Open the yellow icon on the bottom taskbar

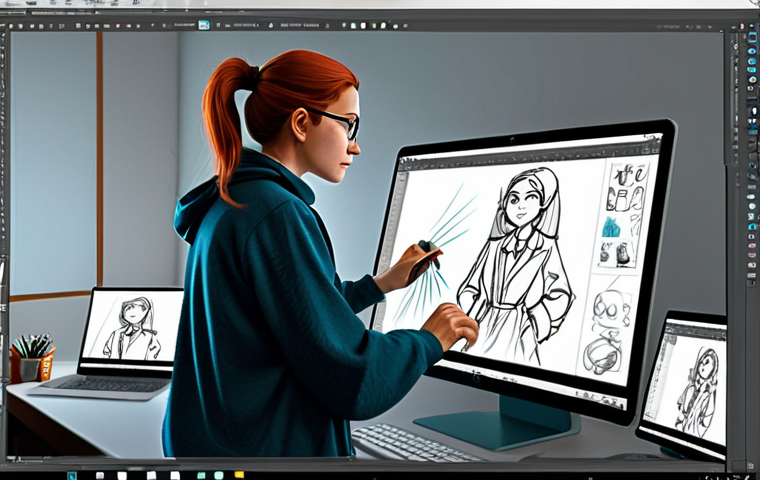tap(239, 475)
